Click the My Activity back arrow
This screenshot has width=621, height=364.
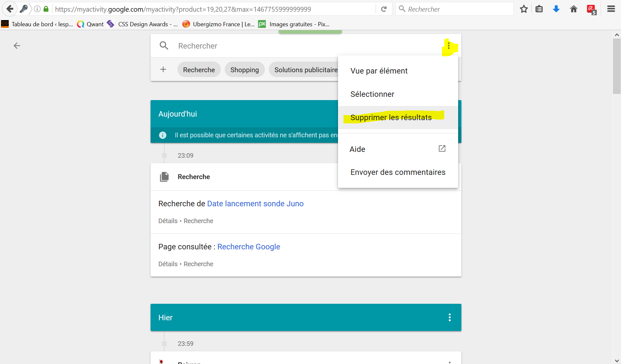point(17,46)
